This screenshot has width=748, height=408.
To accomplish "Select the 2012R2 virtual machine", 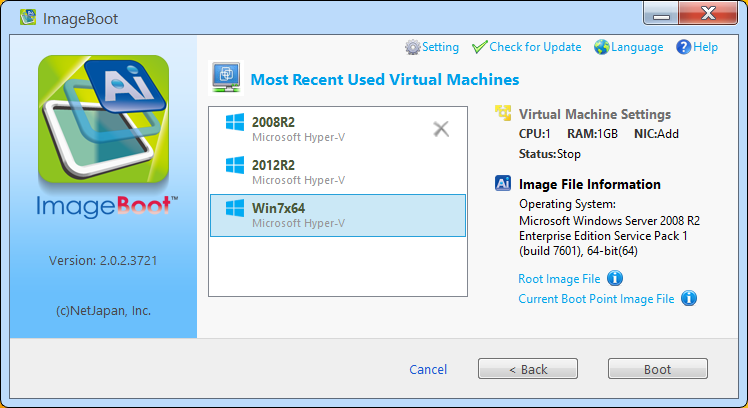I will (x=338, y=172).
